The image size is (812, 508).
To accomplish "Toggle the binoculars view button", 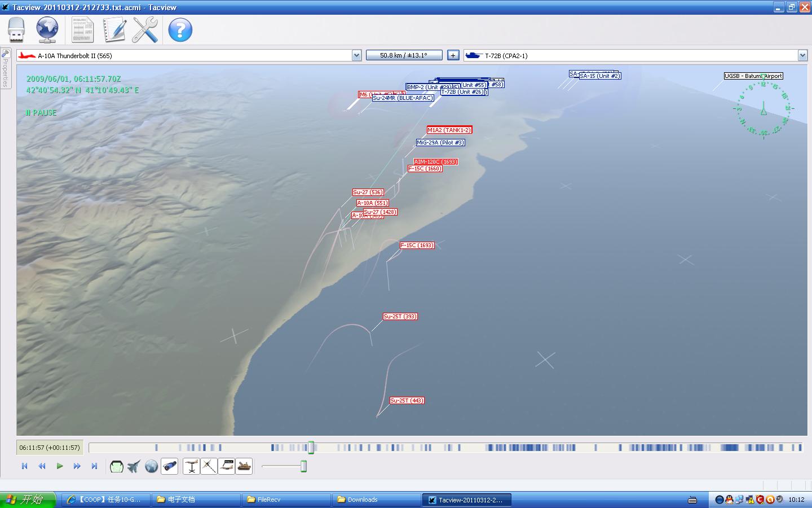I will tap(169, 467).
